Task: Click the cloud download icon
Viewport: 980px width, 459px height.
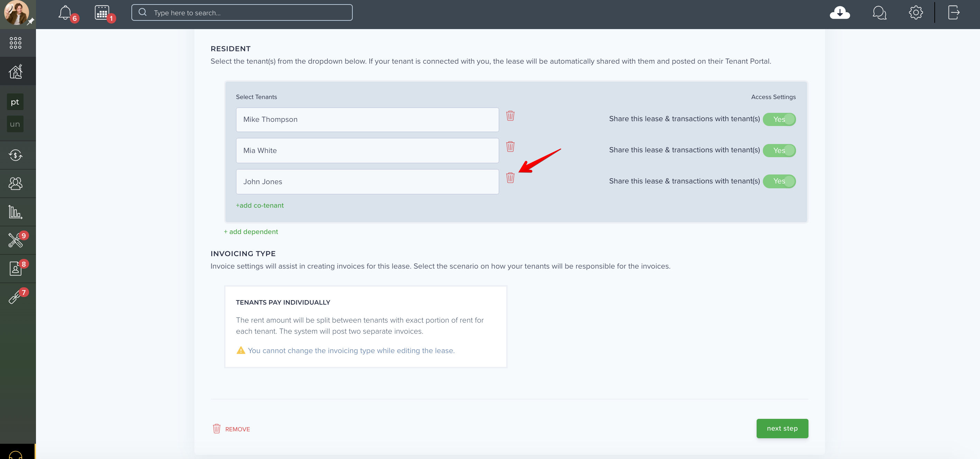Action: pyautogui.click(x=840, y=12)
